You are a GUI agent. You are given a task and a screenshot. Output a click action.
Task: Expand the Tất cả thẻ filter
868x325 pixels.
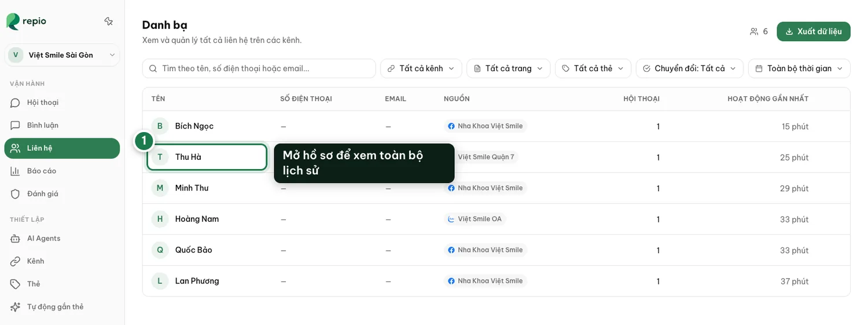click(x=593, y=68)
